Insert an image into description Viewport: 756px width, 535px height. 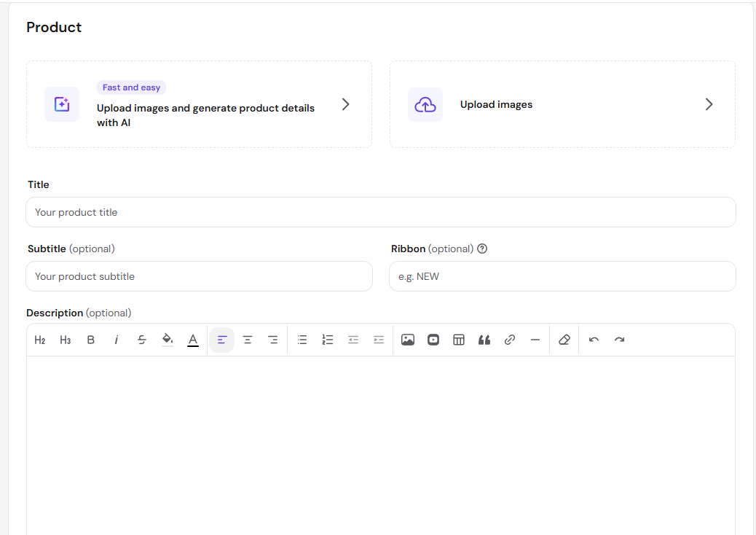click(x=408, y=340)
